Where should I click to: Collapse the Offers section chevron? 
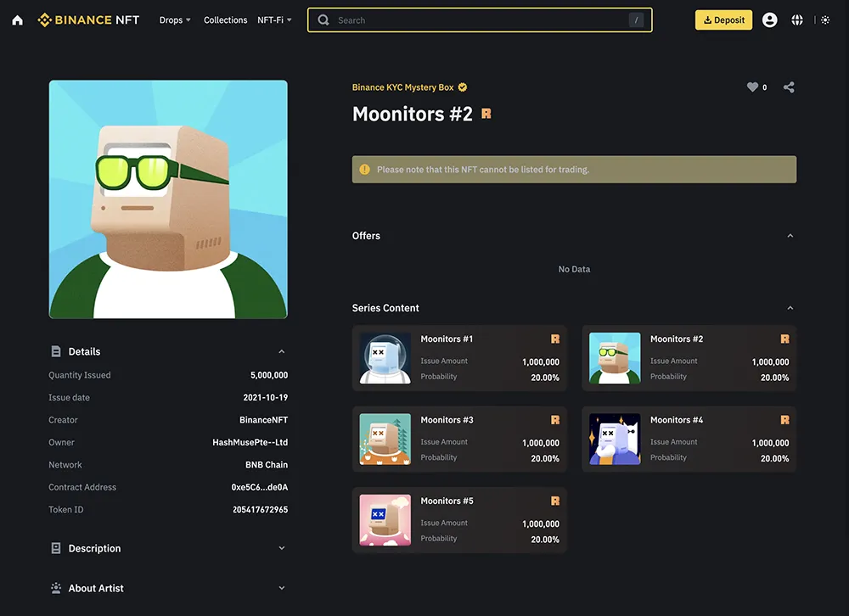790,236
